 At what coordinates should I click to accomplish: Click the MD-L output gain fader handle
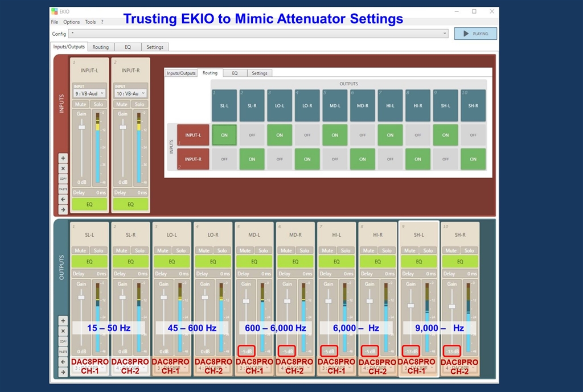pyautogui.click(x=246, y=301)
